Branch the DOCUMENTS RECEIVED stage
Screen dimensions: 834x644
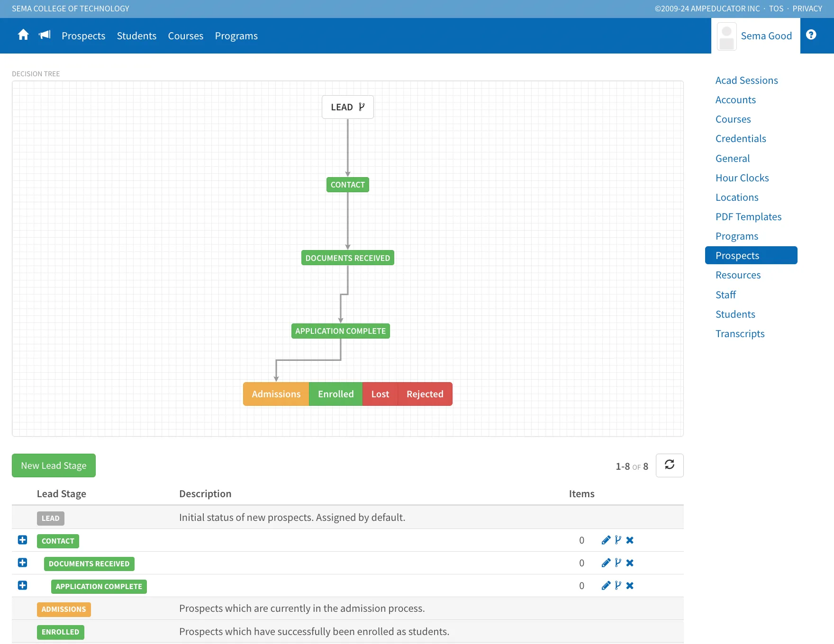click(x=618, y=563)
